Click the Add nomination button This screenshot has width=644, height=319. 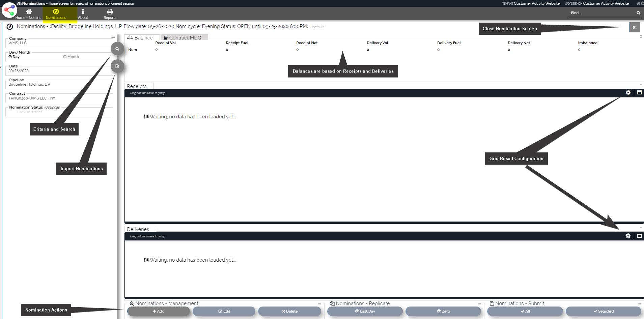(158, 311)
